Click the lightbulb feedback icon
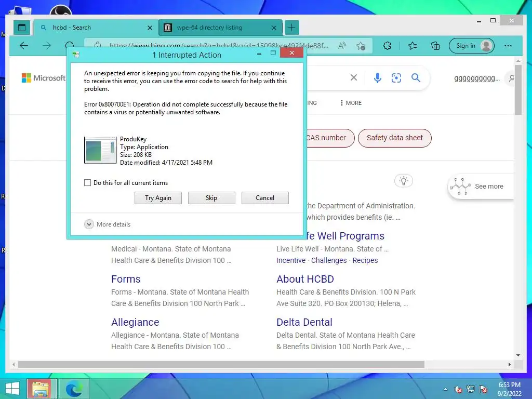The height and width of the screenshot is (399, 532). pyautogui.click(x=403, y=180)
